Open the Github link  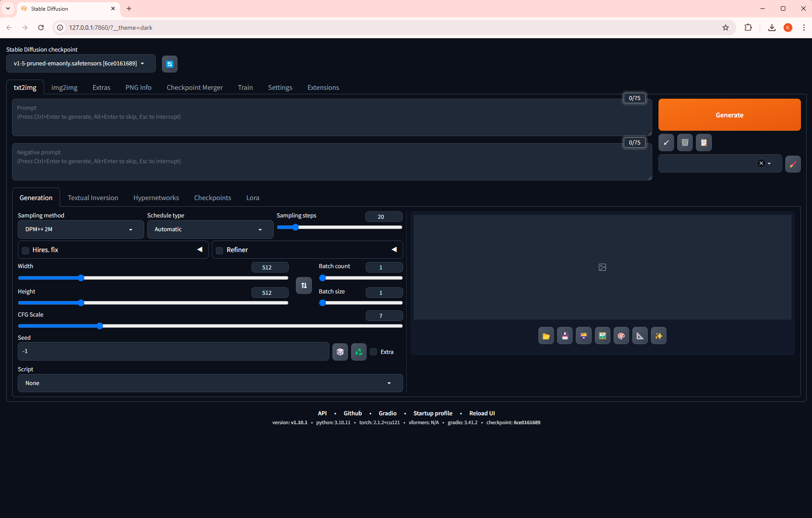point(352,413)
